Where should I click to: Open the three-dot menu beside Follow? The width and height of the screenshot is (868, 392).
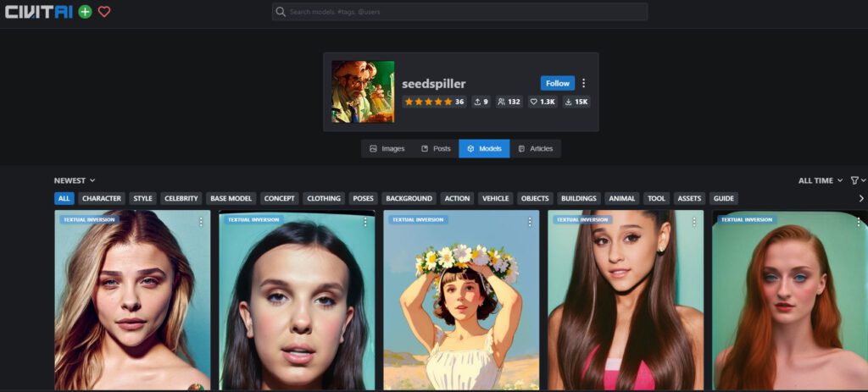coord(583,83)
